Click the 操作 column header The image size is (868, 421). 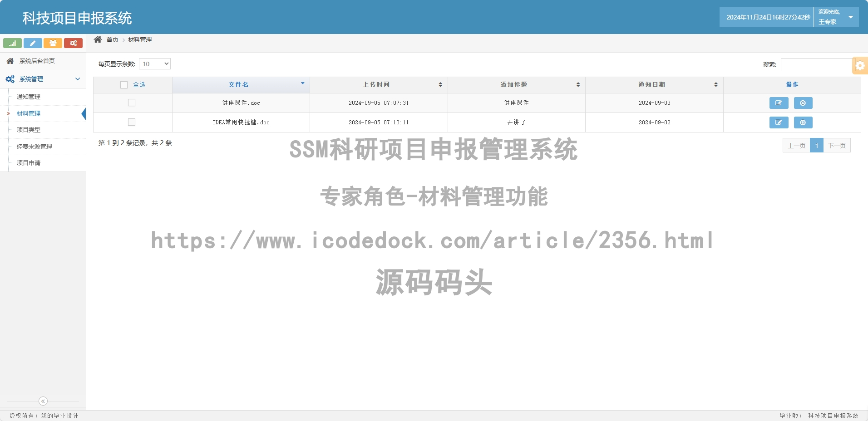792,85
